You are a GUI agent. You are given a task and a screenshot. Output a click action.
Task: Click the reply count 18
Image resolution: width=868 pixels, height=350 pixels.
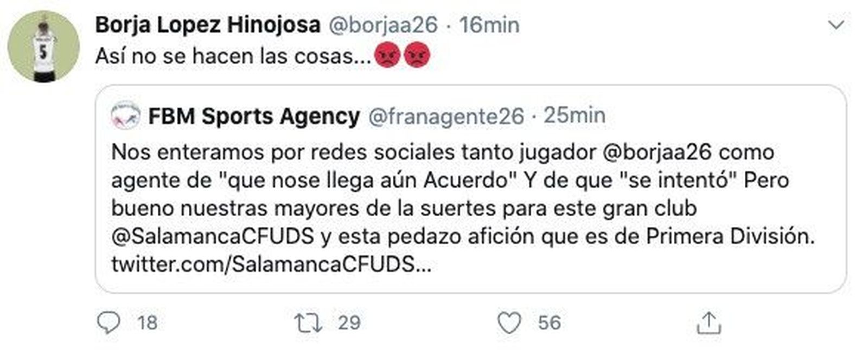click(x=147, y=323)
